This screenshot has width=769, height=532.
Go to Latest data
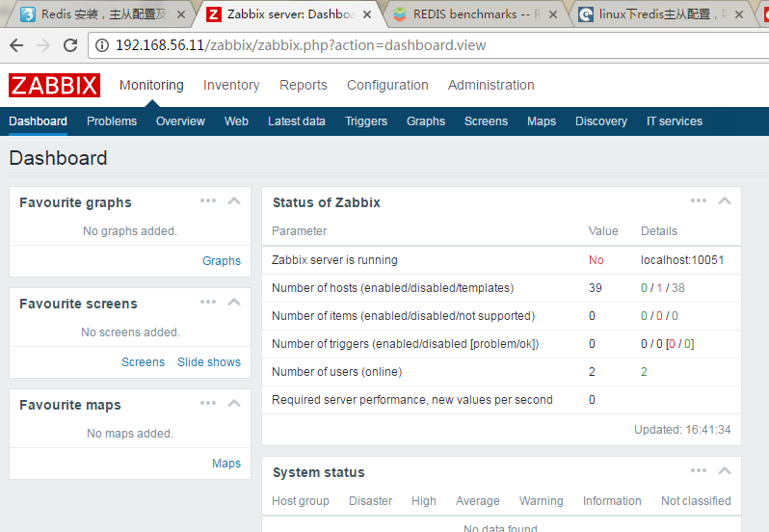point(297,121)
